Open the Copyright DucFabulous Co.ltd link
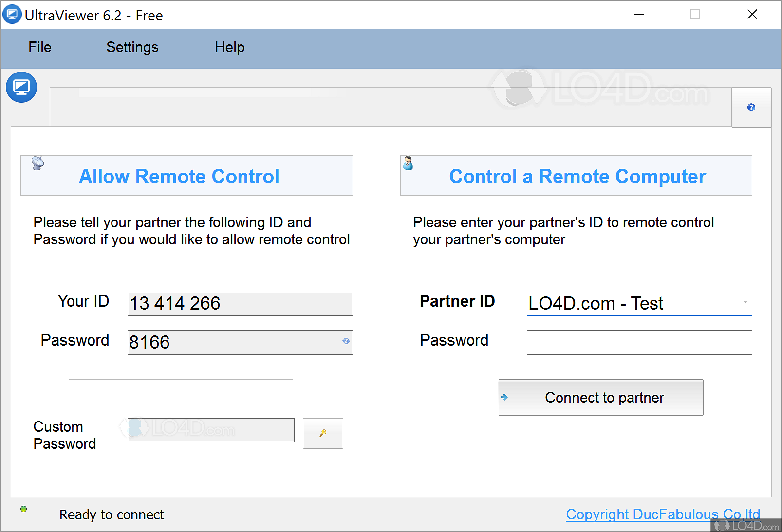 point(663,514)
